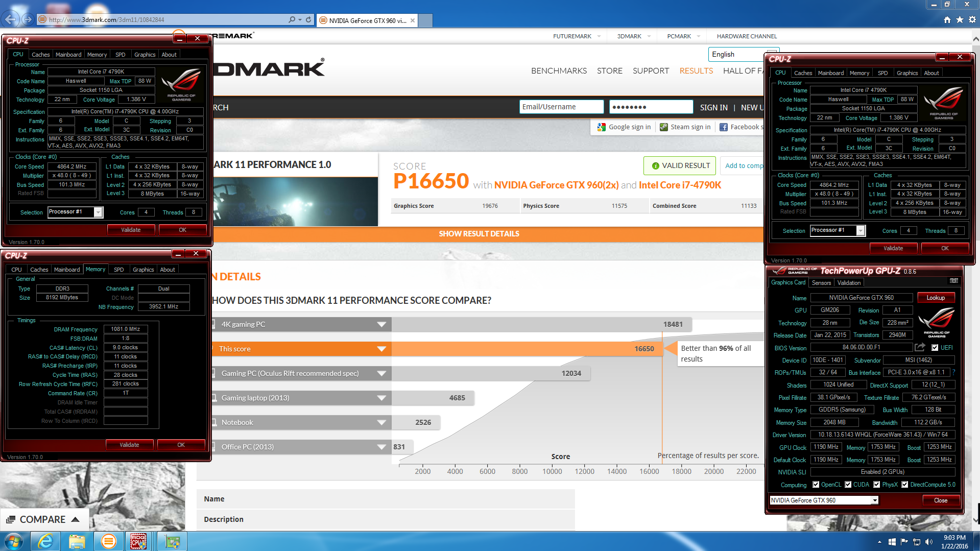Click SHOW RESULT DETAILS orange bar

pos(479,234)
